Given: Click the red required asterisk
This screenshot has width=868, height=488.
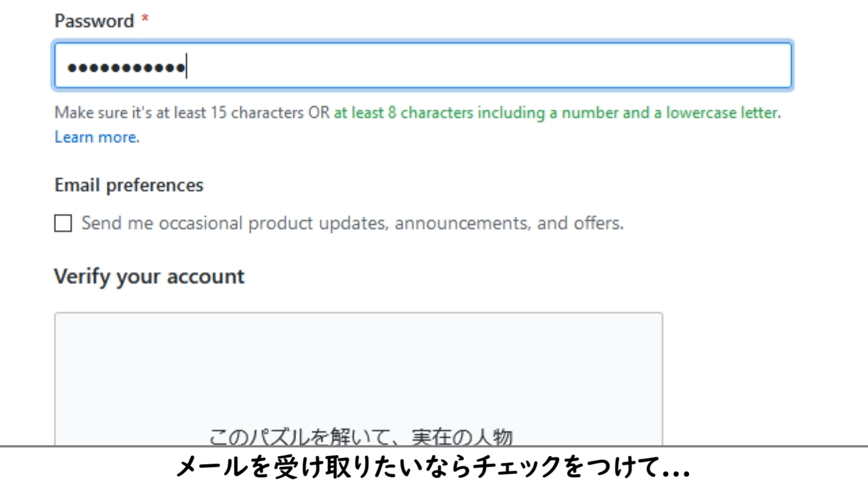Looking at the screenshot, I should click(x=145, y=19).
